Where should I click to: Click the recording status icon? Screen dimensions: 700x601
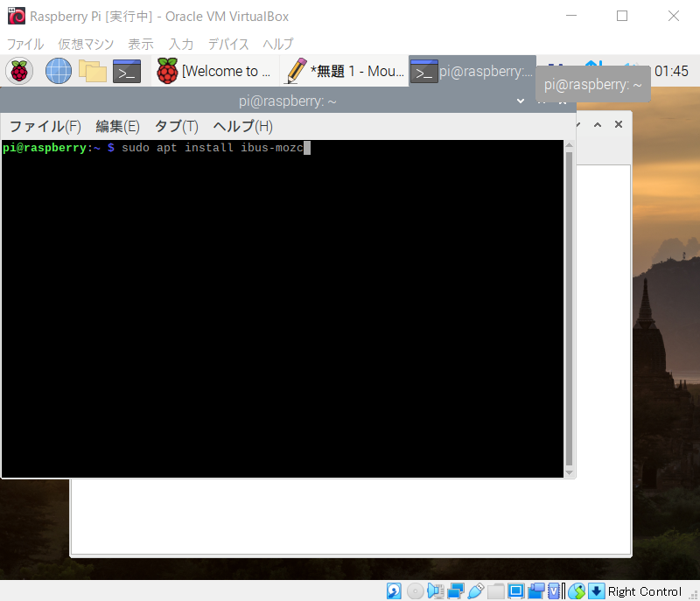coord(536,591)
